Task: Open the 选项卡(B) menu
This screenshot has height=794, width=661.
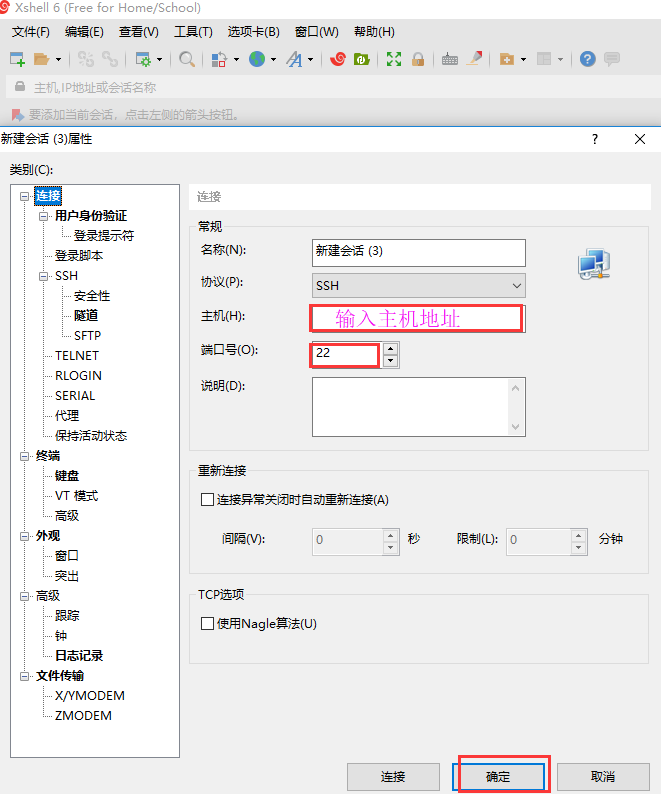Action: click(x=253, y=32)
